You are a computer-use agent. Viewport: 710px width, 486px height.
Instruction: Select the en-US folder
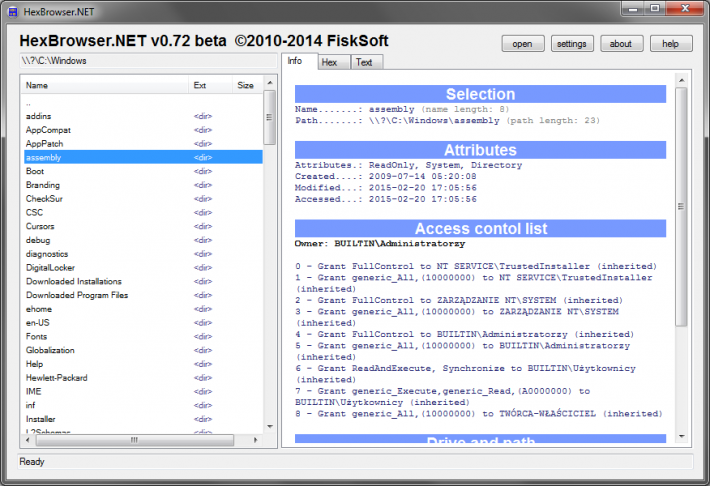[143, 322]
